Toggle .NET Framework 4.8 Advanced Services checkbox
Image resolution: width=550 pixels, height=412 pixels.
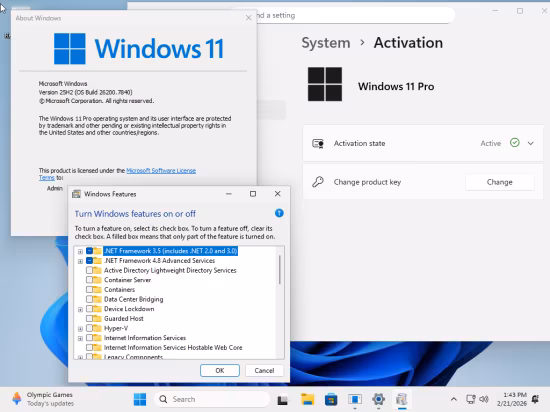89,261
